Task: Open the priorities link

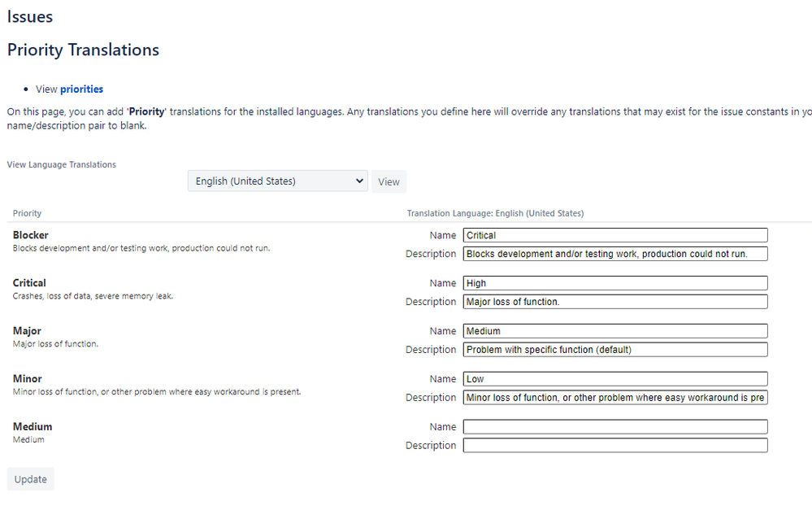Action: pos(81,89)
